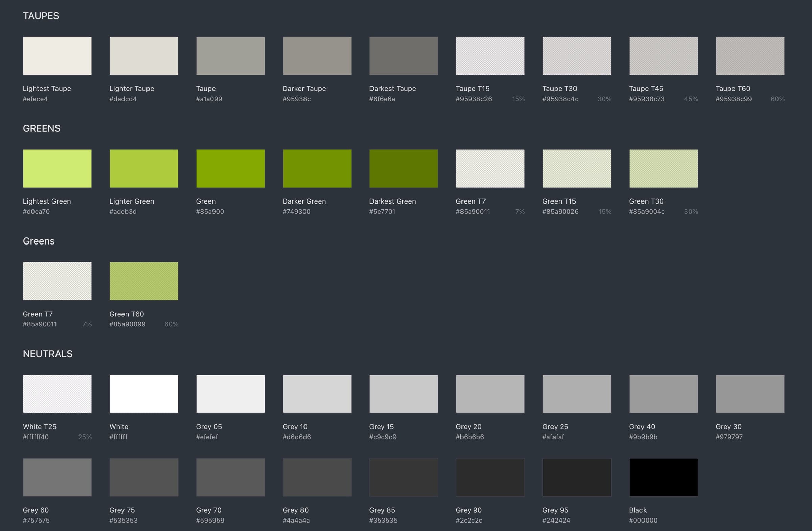Click the Grey 15 swatch

tap(404, 394)
